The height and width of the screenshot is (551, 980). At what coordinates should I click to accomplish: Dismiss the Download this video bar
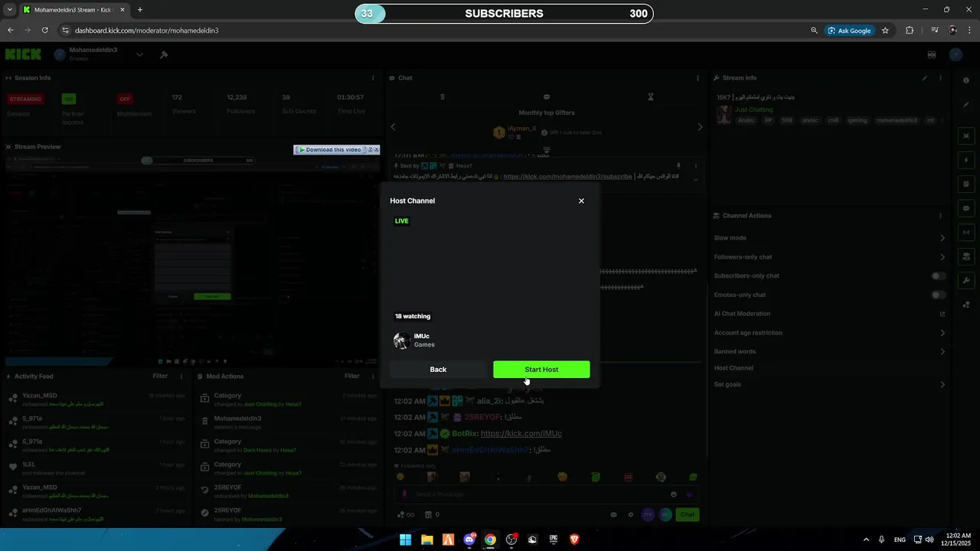(x=376, y=150)
